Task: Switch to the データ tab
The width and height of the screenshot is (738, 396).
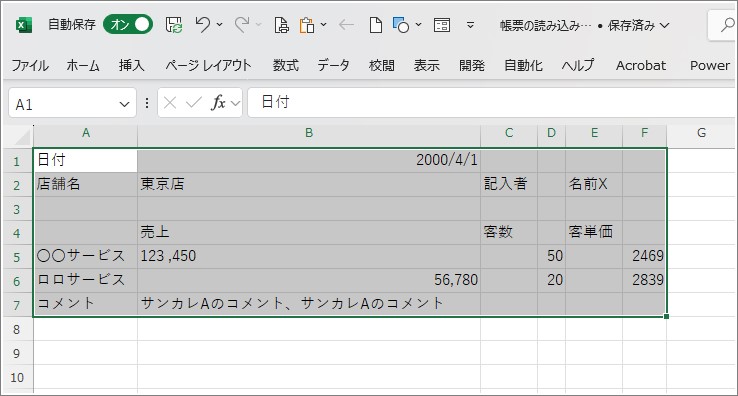Action: coord(333,65)
